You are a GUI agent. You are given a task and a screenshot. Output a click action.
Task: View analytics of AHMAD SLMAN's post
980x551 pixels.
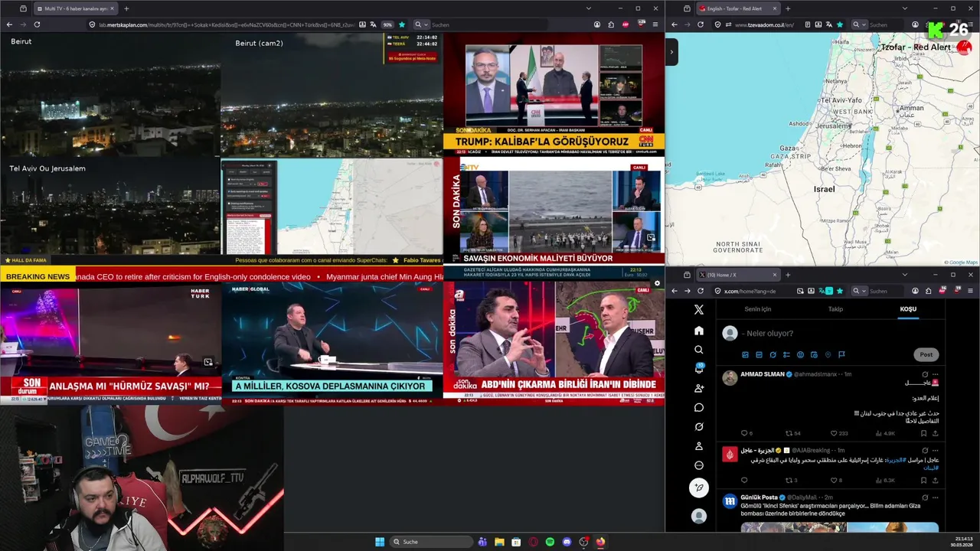click(x=885, y=433)
